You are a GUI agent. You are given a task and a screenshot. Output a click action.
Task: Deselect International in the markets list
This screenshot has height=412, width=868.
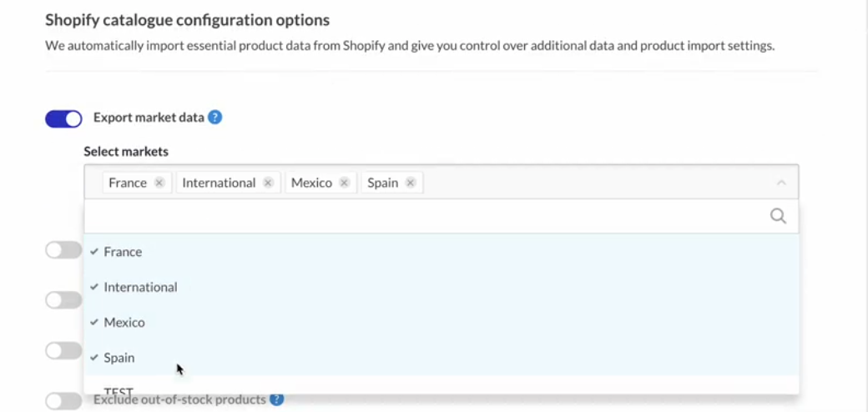click(x=140, y=287)
